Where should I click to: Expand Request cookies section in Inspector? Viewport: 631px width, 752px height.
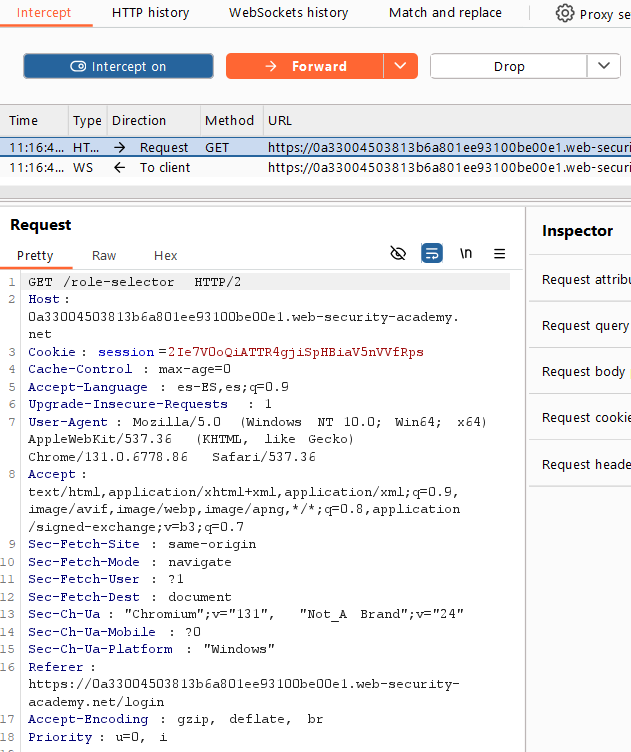[x=586, y=417]
